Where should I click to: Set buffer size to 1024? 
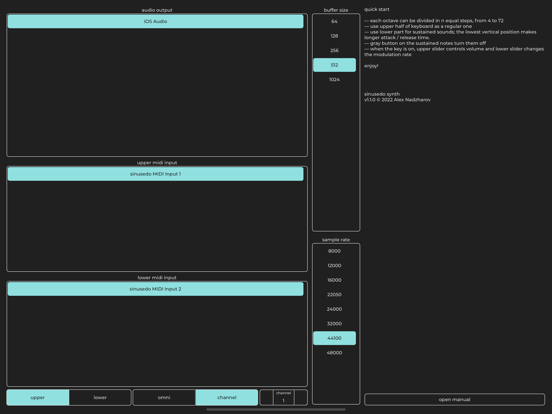coord(334,80)
